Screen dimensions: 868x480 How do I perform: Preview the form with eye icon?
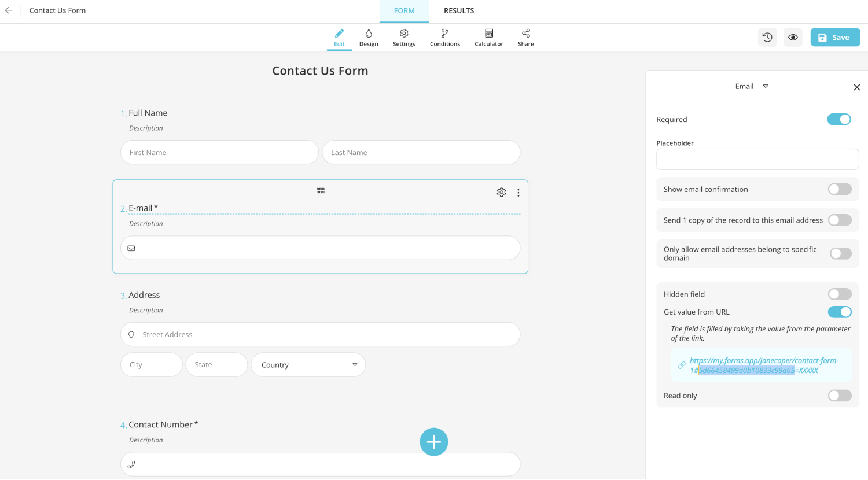[x=793, y=36]
